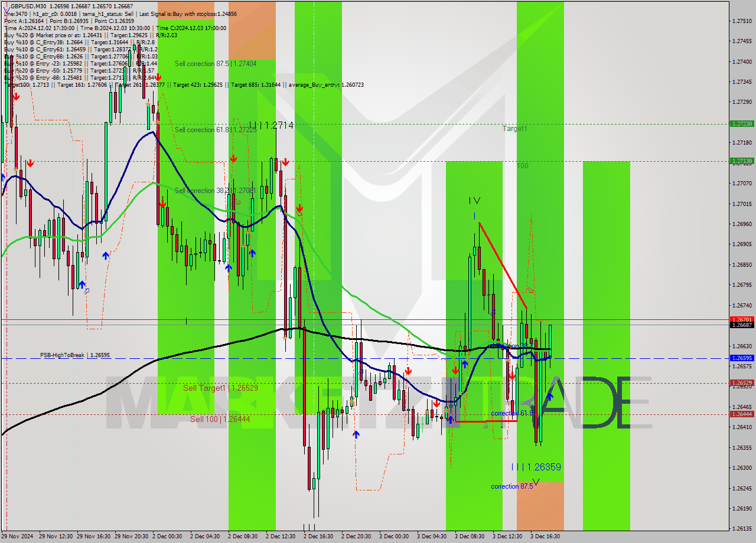Click the 'Point A:1.26164' info text
The width and height of the screenshot is (756, 543).
click(24, 21)
